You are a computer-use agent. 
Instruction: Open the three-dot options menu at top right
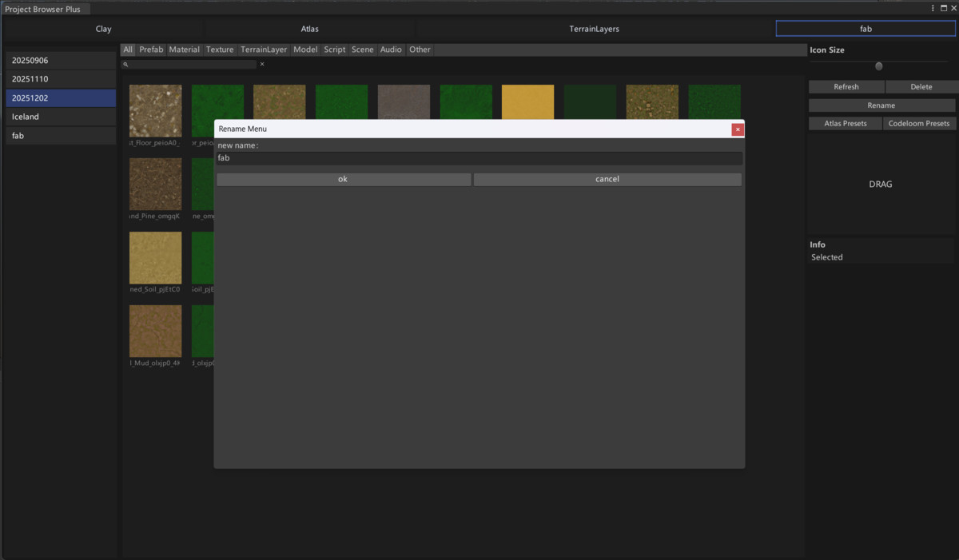click(933, 7)
